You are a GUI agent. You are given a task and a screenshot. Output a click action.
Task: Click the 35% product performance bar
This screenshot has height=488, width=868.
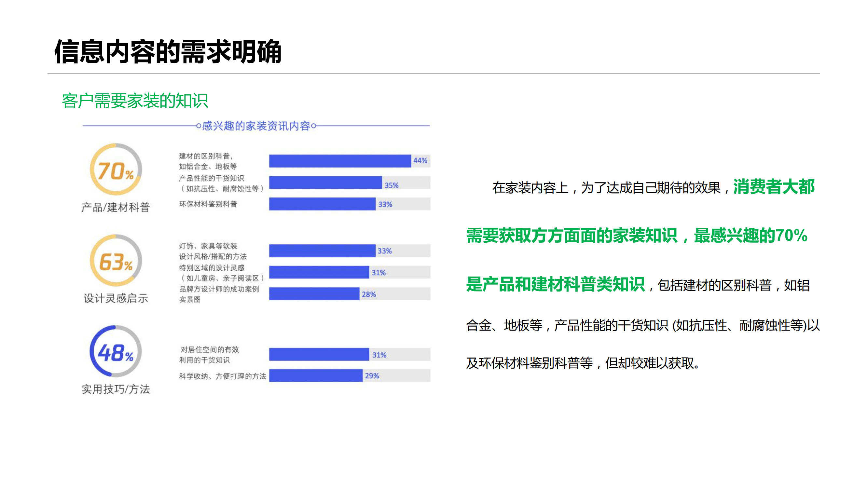[325, 183]
